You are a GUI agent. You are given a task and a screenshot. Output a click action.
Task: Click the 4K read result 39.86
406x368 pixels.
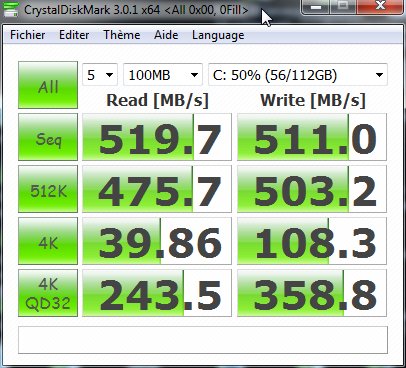(x=157, y=241)
